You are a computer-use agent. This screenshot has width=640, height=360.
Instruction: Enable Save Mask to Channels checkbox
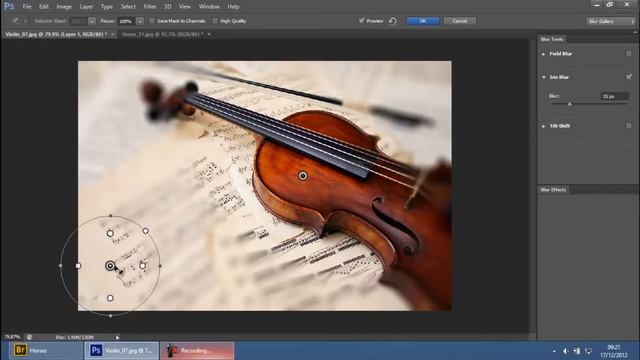152,21
